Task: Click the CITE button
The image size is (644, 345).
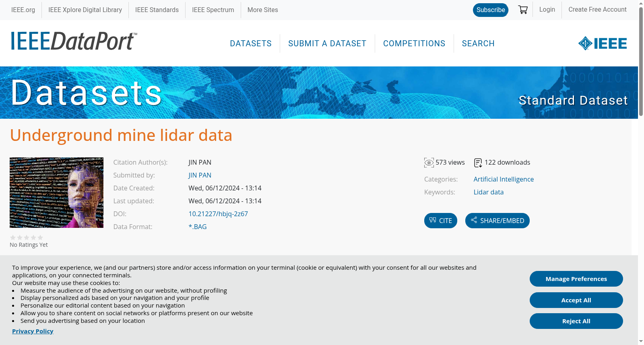Action: (x=441, y=221)
